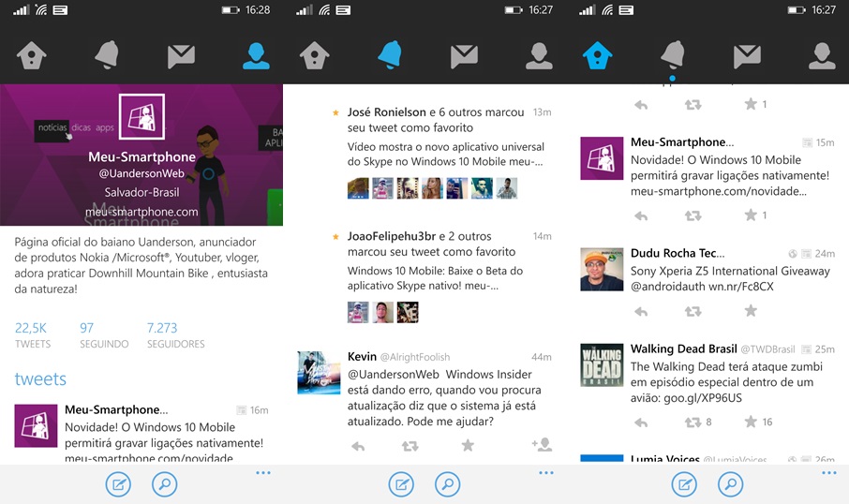Open Kevin's avatar thumbnail

tap(319, 373)
